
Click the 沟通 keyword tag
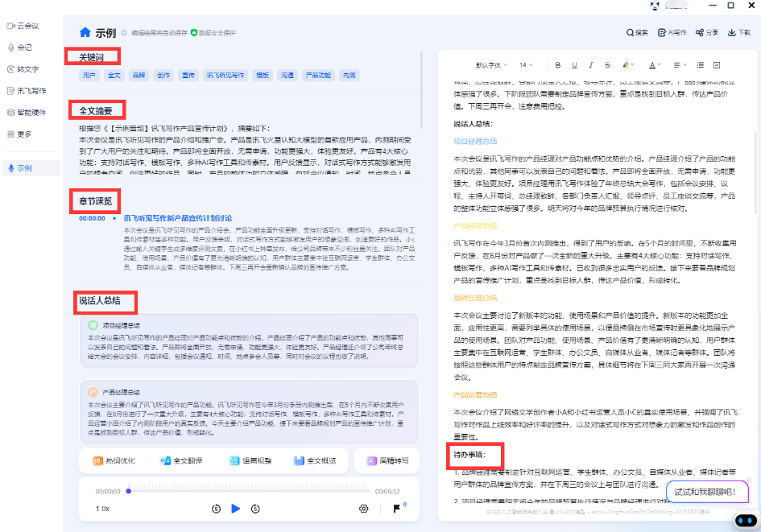(287, 75)
